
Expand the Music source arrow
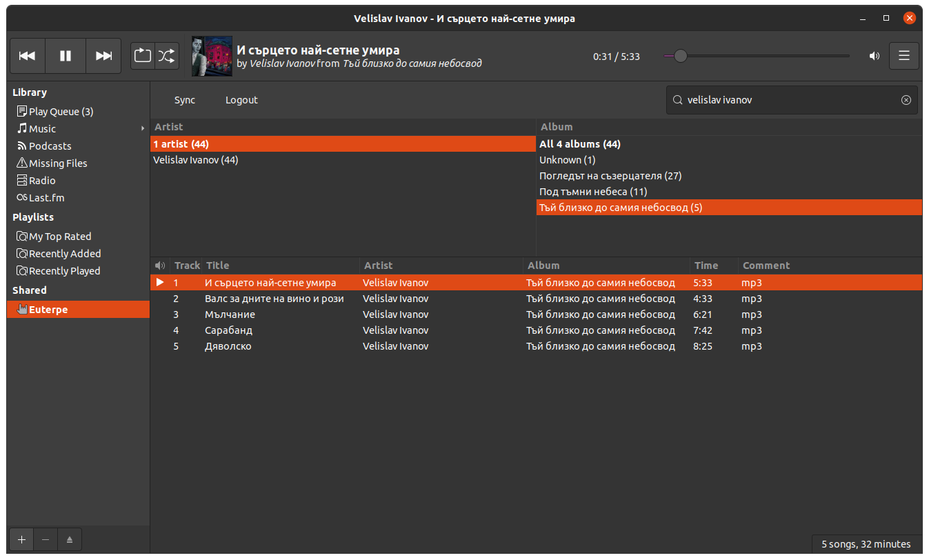pyautogui.click(x=143, y=129)
